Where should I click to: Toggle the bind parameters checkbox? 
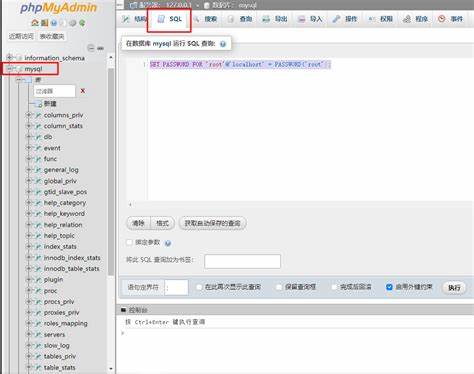[129, 242]
